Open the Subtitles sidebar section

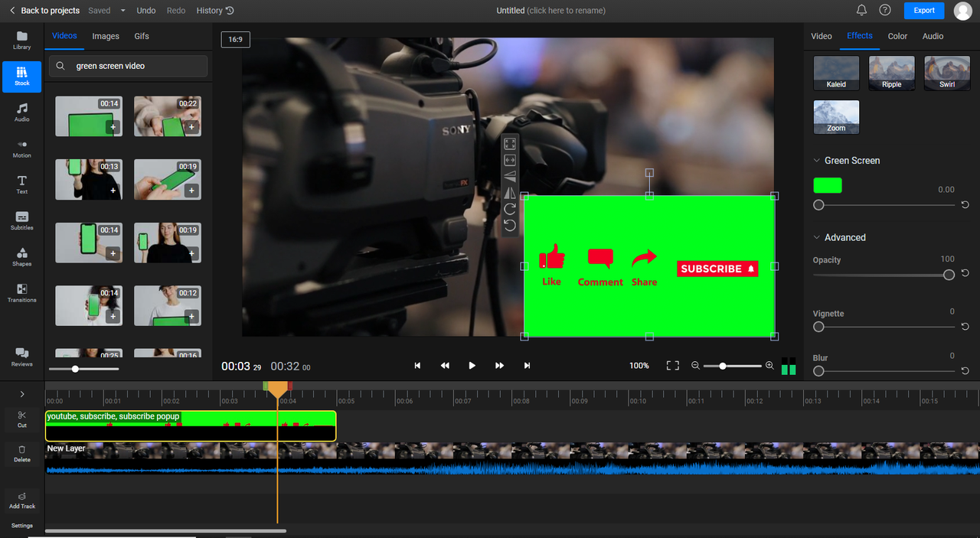pyautogui.click(x=21, y=220)
